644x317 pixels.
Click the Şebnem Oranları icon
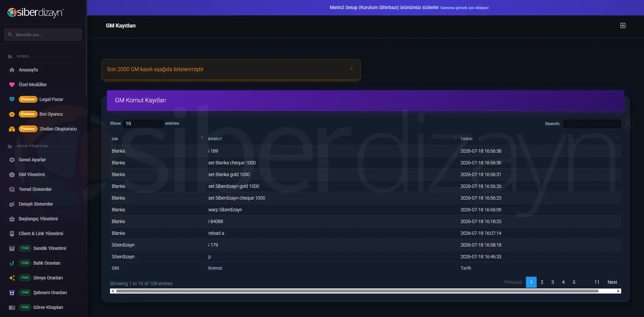coord(12,293)
